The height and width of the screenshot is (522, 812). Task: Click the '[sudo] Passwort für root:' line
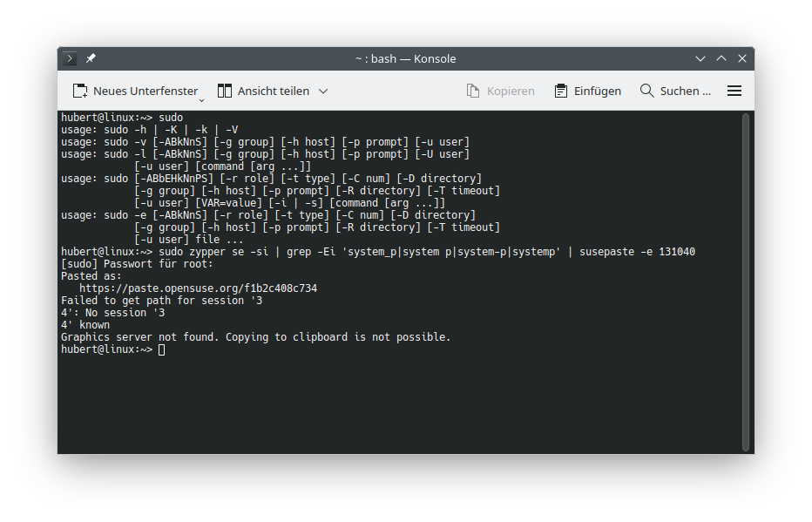126,263
